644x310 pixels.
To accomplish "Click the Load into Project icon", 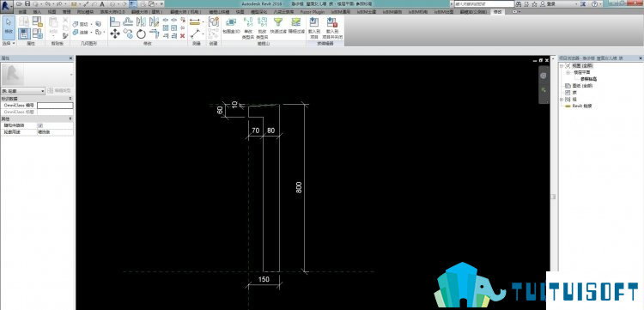I will click(x=313, y=22).
